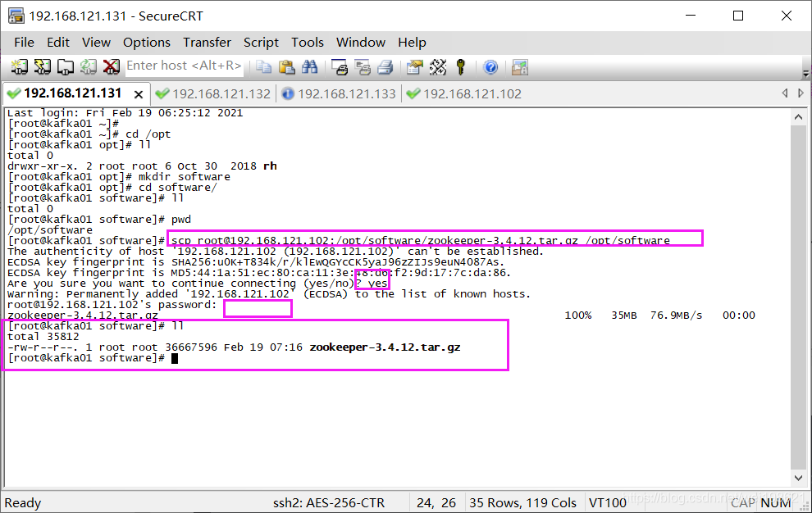The width and height of the screenshot is (812, 513).
Task: Click the printer icon
Action: pos(385,66)
